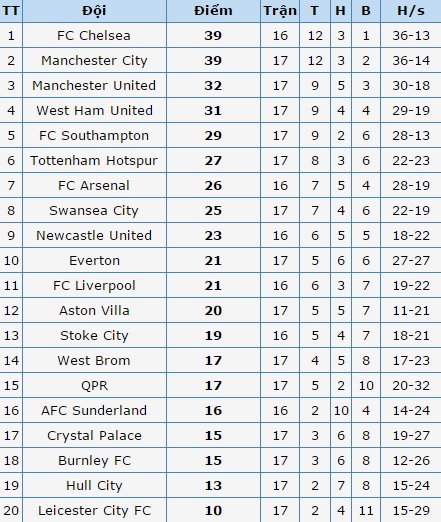Screen dimensions: 441x522
Task: Click Hull City's goal record 15-24
Action: [x=411, y=486]
